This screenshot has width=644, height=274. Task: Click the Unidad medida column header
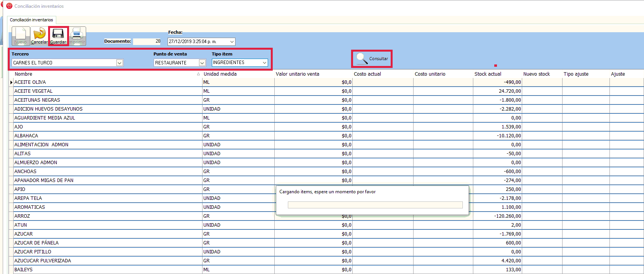tap(220, 74)
